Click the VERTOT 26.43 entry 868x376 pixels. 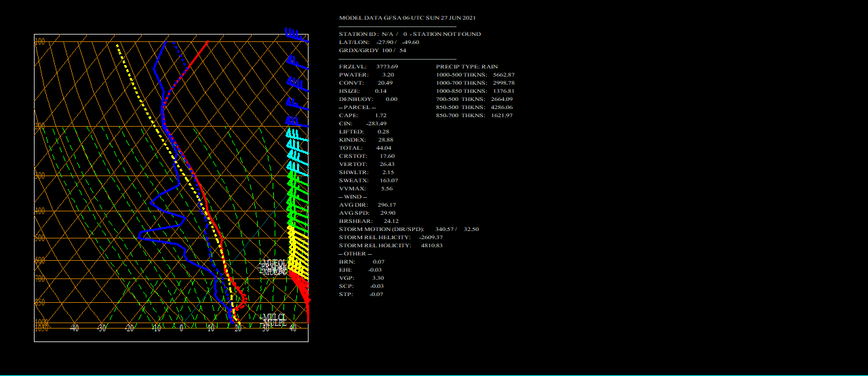click(x=367, y=164)
